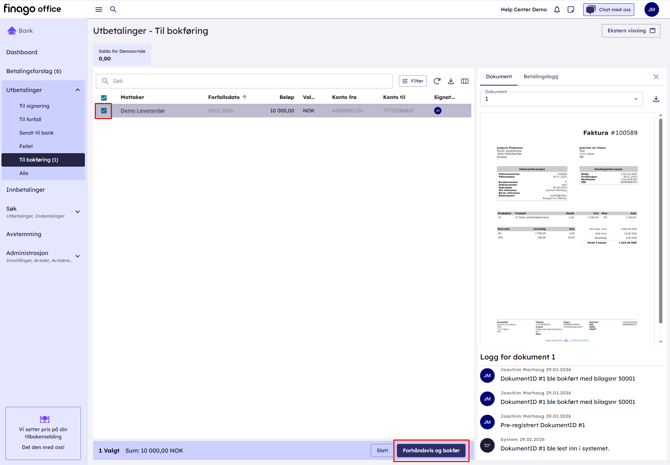Click the Beløp column header
The height and width of the screenshot is (465, 670).
coord(287,97)
